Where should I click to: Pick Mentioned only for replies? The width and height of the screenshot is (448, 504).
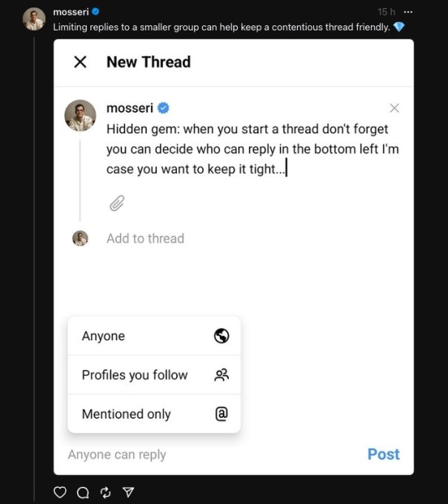click(x=127, y=414)
